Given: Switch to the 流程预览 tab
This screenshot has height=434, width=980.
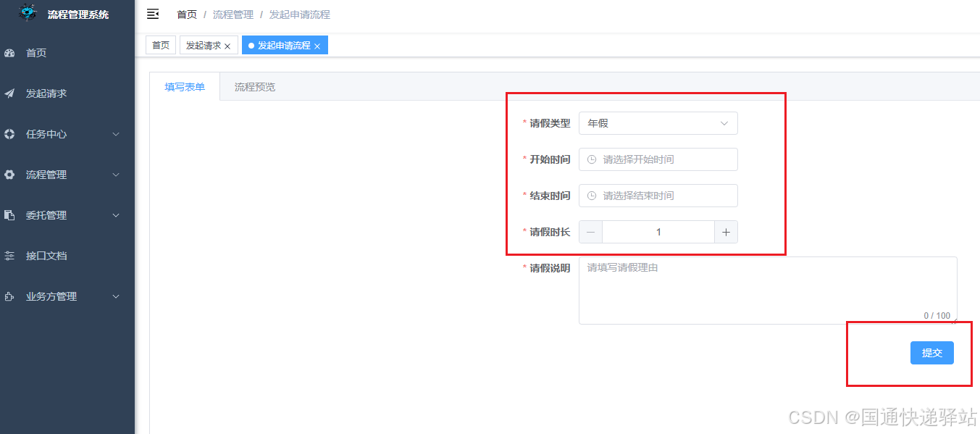Looking at the screenshot, I should (x=254, y=85).
